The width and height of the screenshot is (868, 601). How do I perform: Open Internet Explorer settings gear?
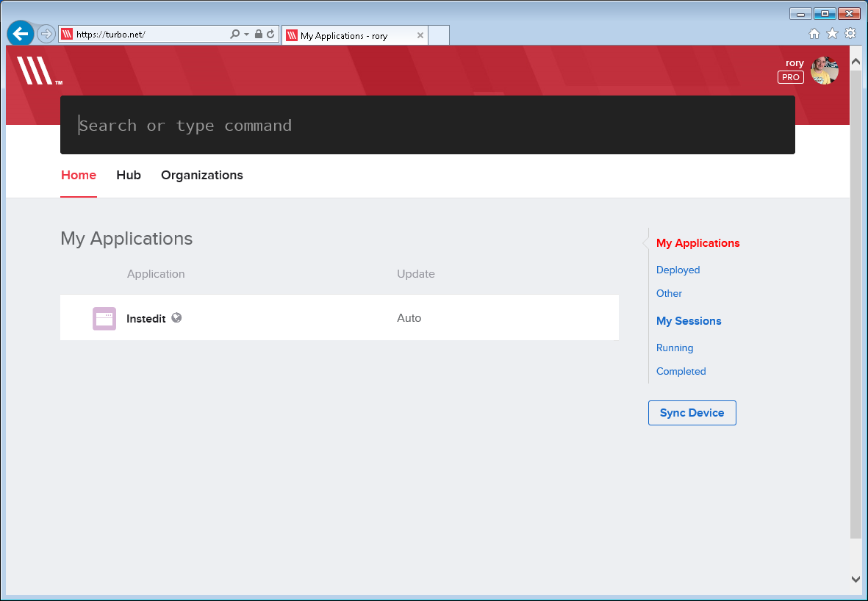(x=850, y=34)
